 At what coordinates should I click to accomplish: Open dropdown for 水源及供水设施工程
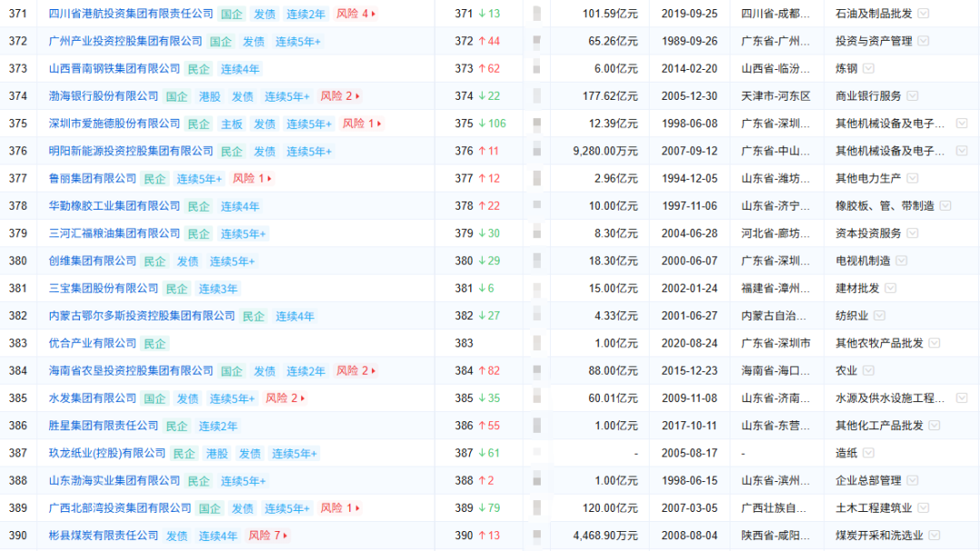click(x=962, y=398)
